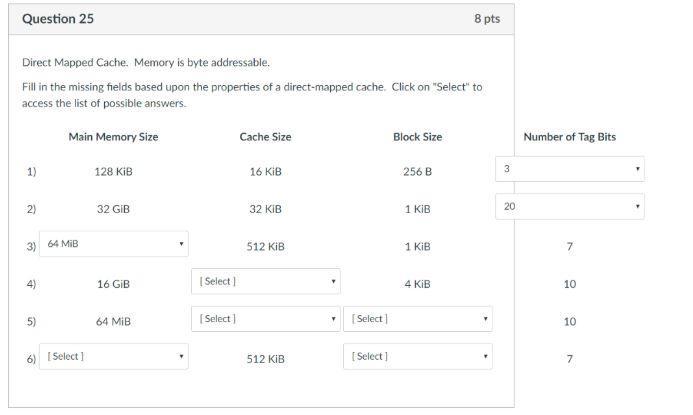Open row 5 Cache Size Select dropdown
693x415 pixels.
coord(265,319)
